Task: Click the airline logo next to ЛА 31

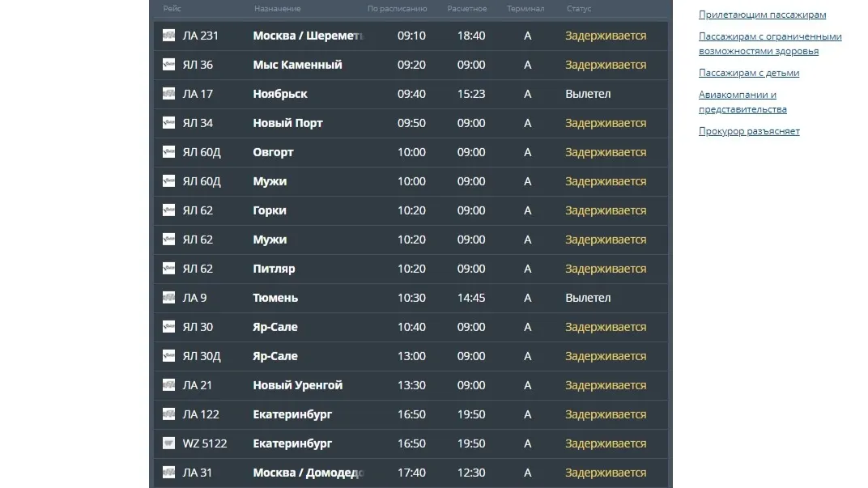Action: pos(168,473)
